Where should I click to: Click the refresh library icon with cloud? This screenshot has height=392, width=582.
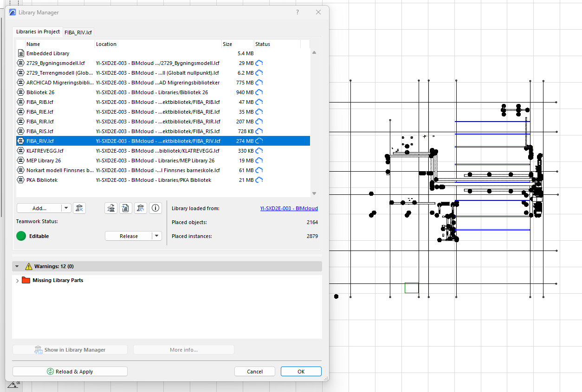[141, 208]
